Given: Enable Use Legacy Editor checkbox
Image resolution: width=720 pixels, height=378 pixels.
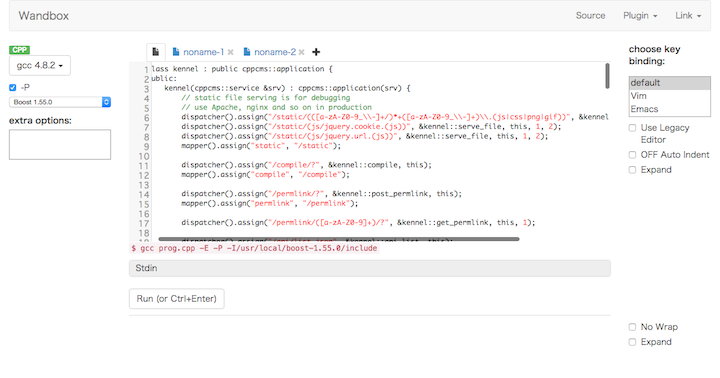Looking at the screenshot, I should (x=632, y=128).
